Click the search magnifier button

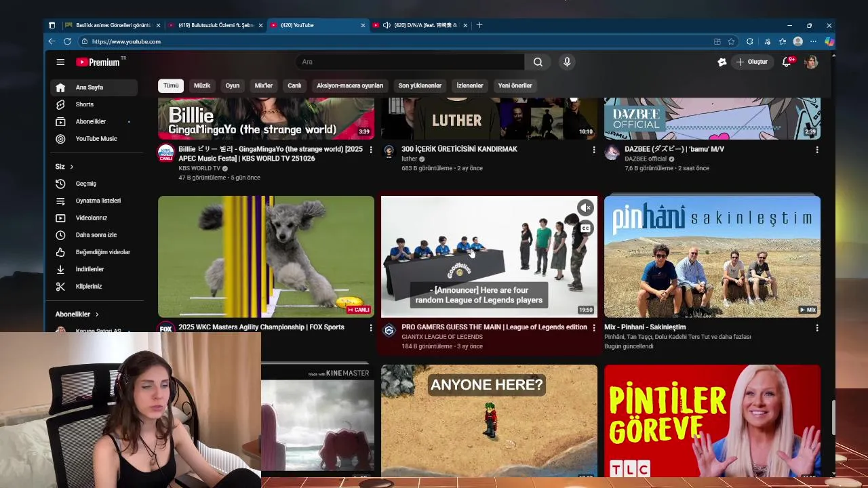point(538,62)
